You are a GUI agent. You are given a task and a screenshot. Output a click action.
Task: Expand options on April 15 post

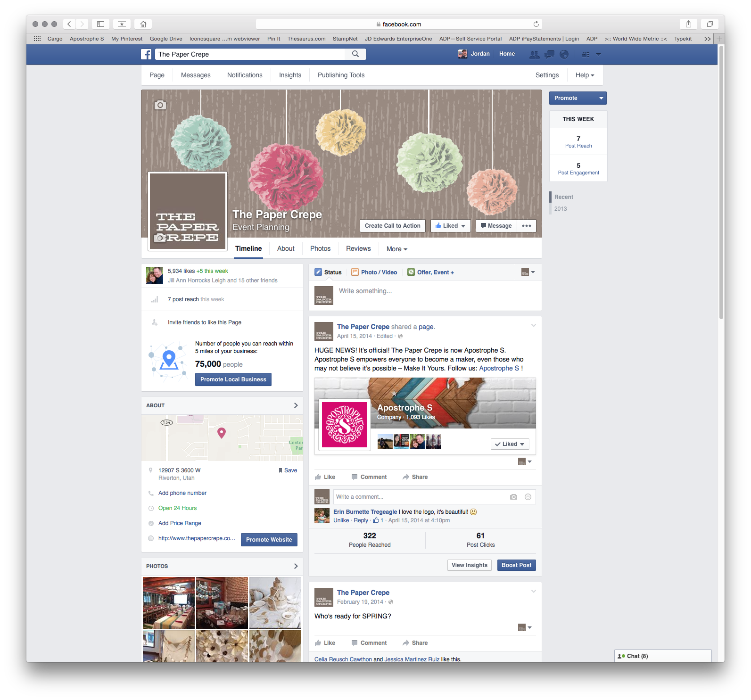pos(534,325)
